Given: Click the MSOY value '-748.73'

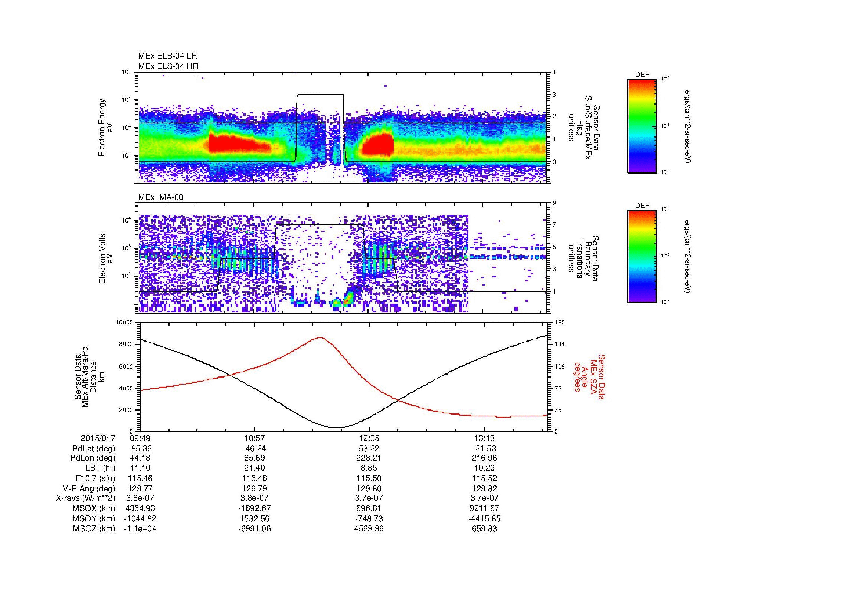Looking at the screenshot, I should click(x=369, y=519).
